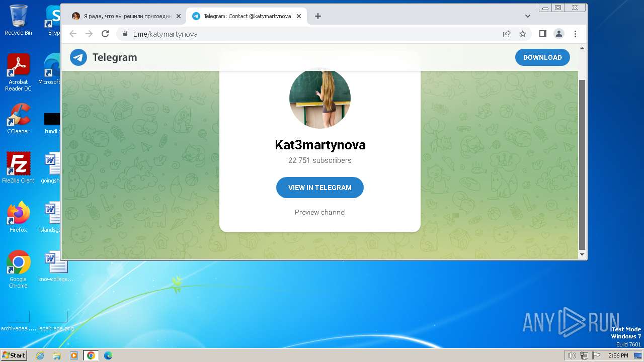Screen dimensions: 644x362
Task: Open Chrome three-dot menu
Action: pyautogui.click(x=575, y=34)
